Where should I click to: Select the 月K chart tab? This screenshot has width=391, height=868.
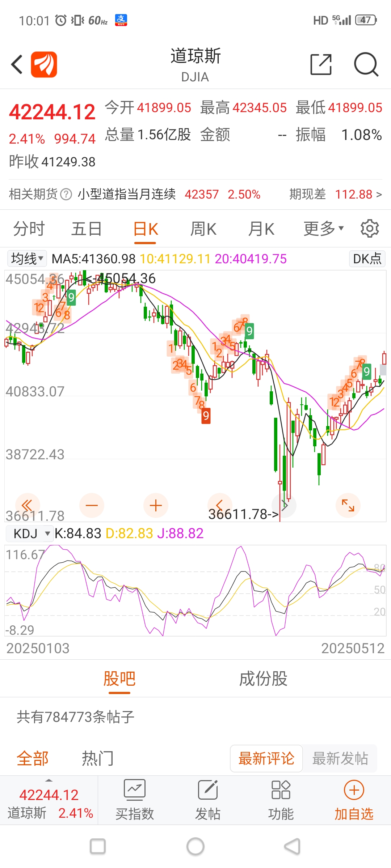pyautogui.click(x=261, y=229)
